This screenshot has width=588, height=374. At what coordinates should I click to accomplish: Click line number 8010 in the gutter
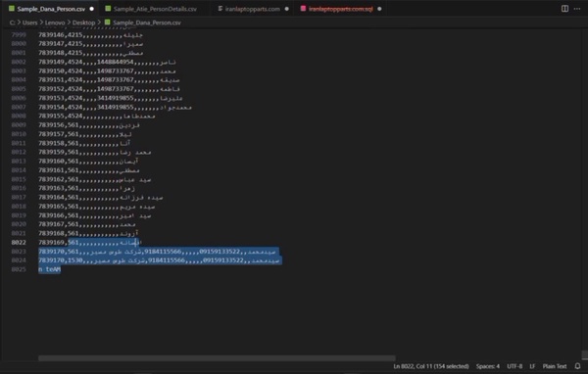coord(19,134)
